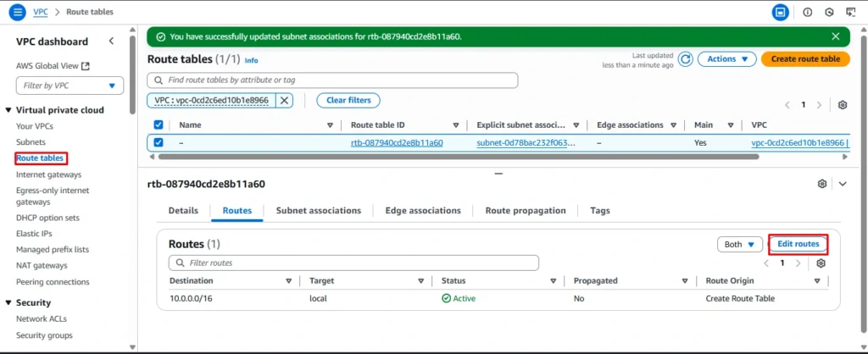This screenshot has height=354, width=868.
Task: Click the Edit routes button
Action: (x=798, y=244)
